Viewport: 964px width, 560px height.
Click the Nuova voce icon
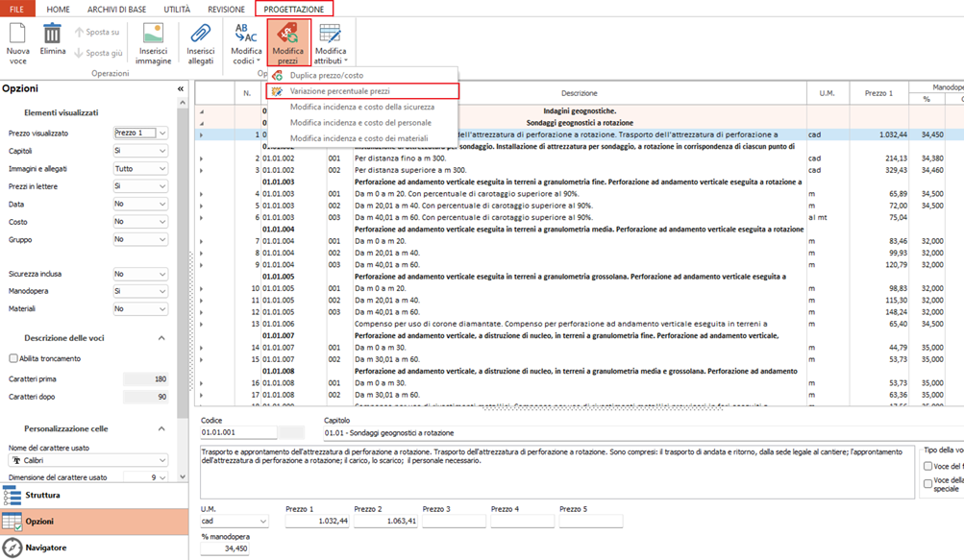pos(18,34)
